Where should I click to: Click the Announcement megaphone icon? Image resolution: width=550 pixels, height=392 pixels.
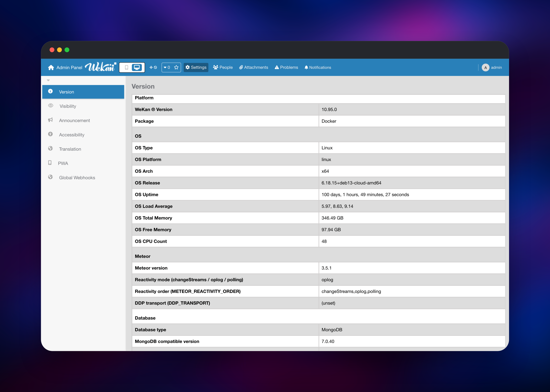click(x=50, y=120)
